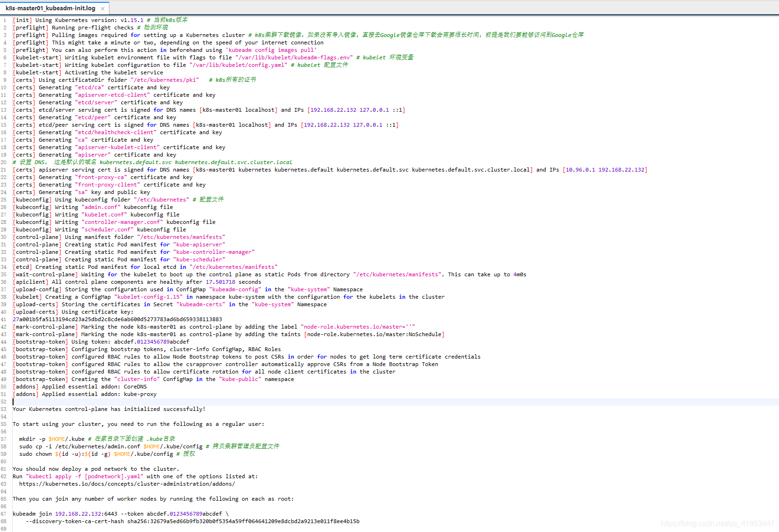Click "etcd/server" on the Generating line
The width and height of the screenshot is (779, 532).
coord(96,102)
